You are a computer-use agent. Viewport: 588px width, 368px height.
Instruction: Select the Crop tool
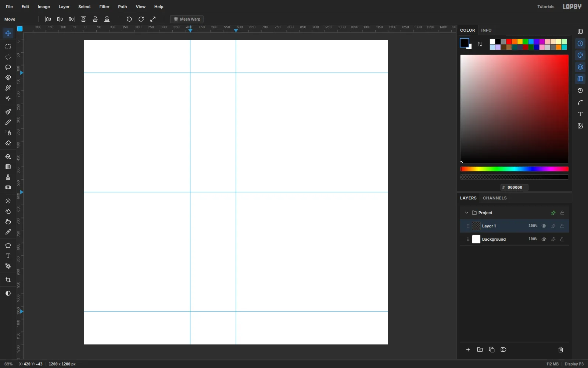coord(8,280)
